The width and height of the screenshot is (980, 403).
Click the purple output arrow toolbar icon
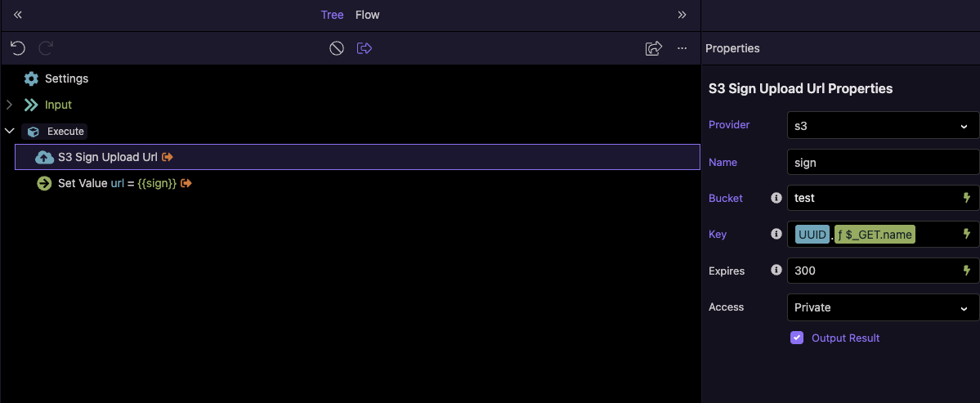click(365, 48)
